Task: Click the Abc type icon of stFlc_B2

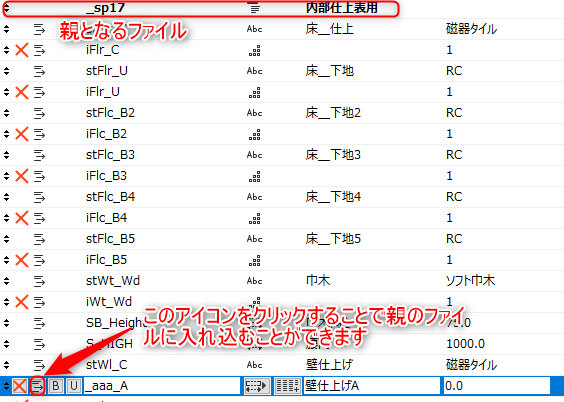Action: 255,113
